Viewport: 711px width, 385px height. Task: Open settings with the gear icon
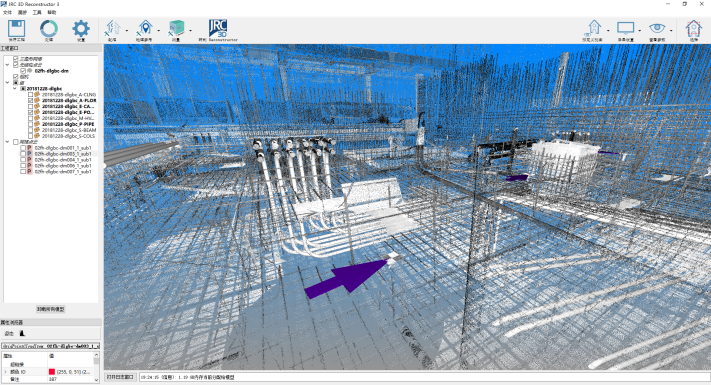[x=81, y=29]
